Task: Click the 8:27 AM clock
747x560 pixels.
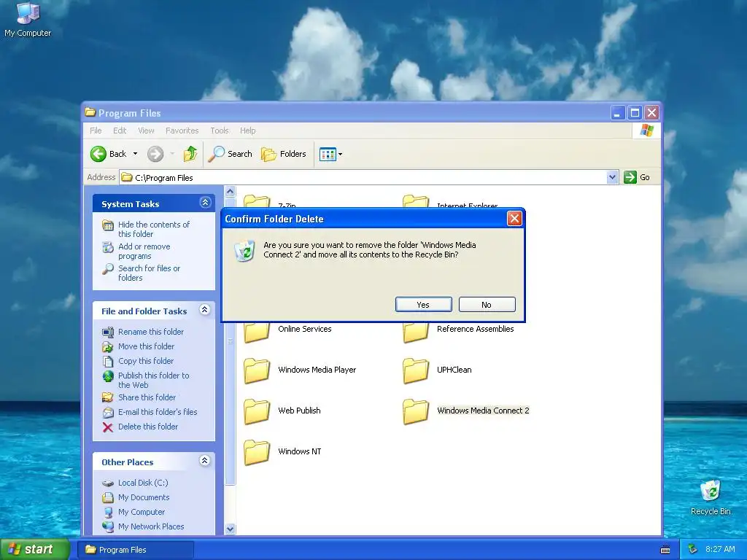Action: [x=720, y=549]
